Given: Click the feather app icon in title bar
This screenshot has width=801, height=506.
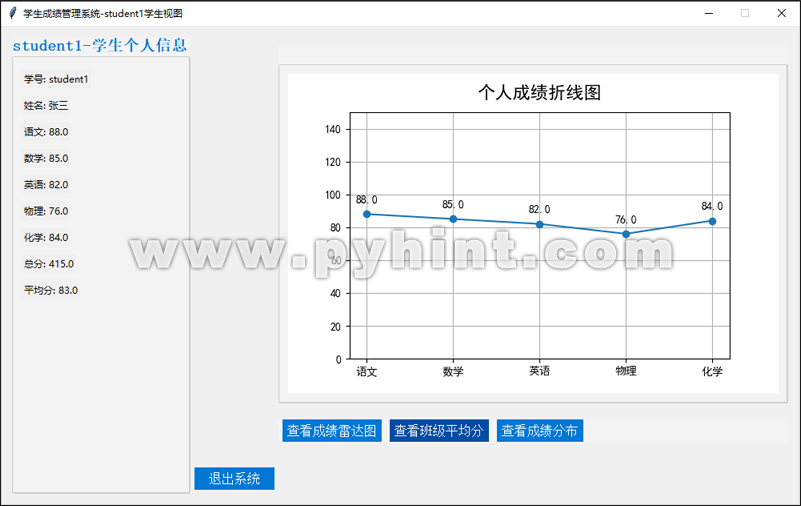Looking at the screenshot, I should coord(13,13).
